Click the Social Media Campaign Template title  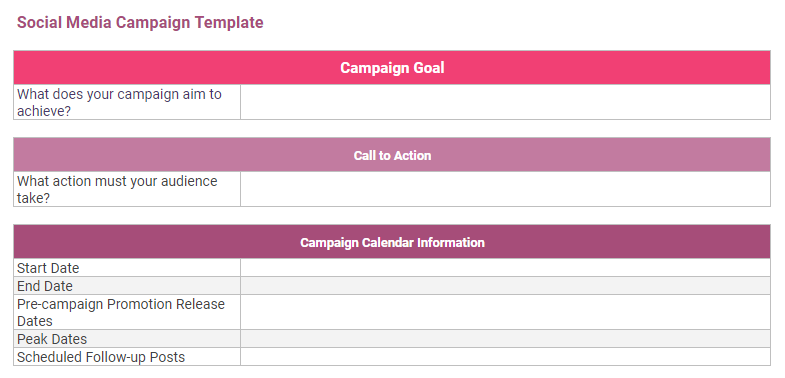click(x=140, y=23)
